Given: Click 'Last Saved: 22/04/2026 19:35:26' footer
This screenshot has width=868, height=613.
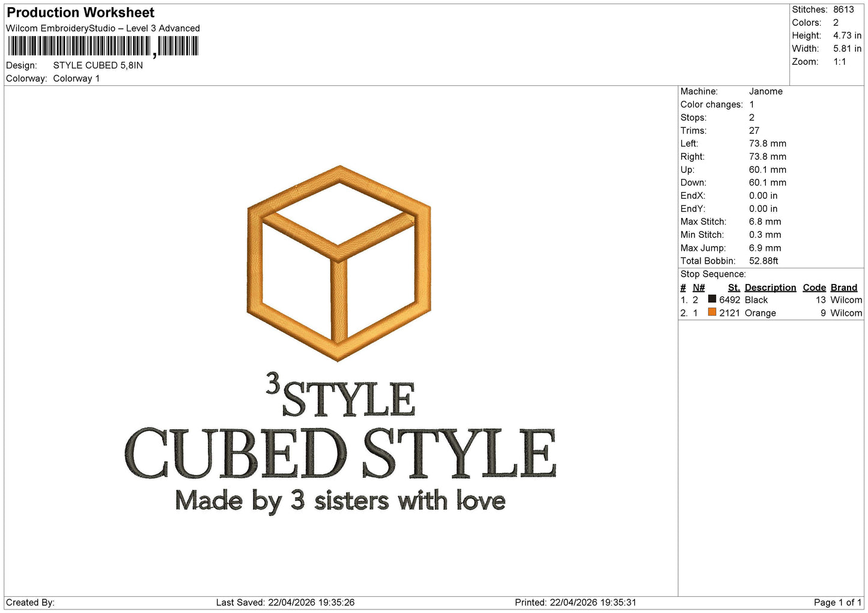Looking at the screenshot, I should (x=285, y=603).
